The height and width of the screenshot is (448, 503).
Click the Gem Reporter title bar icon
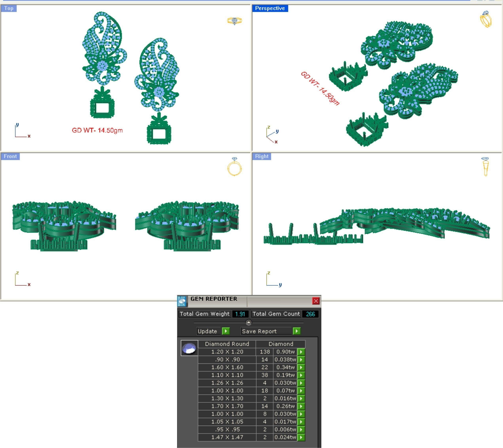click(182, 301)
